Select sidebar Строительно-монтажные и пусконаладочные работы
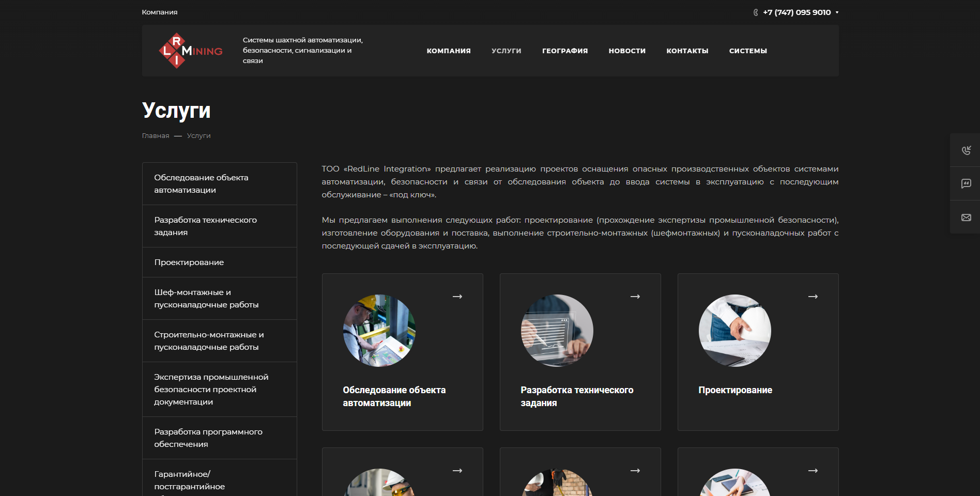 [220, 341]
